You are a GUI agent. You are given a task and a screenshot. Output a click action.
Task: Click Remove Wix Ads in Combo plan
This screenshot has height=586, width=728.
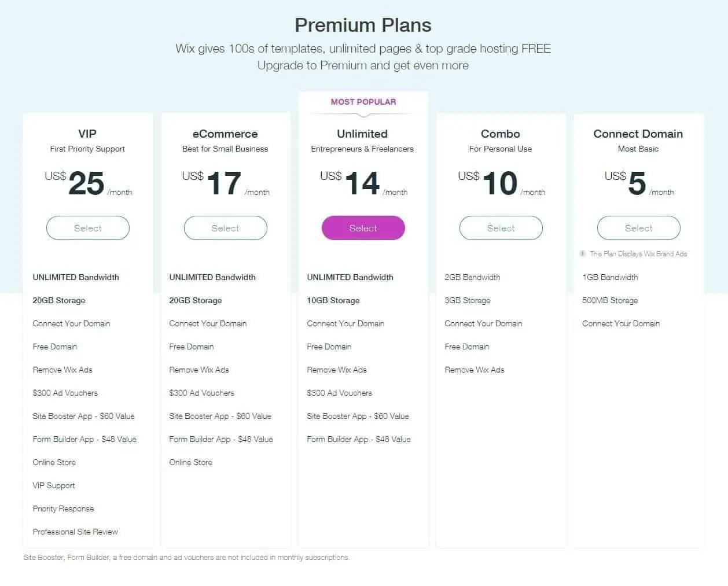(475, 370)
